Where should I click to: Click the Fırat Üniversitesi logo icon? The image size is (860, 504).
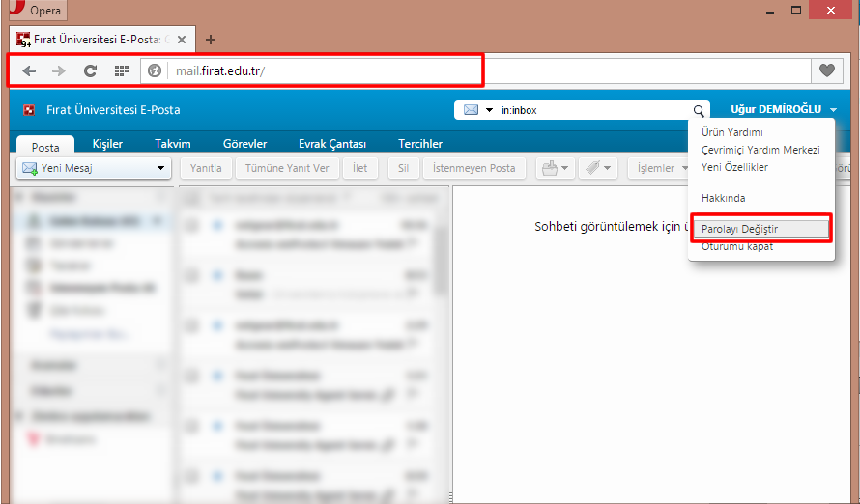(x=29, y=110)
